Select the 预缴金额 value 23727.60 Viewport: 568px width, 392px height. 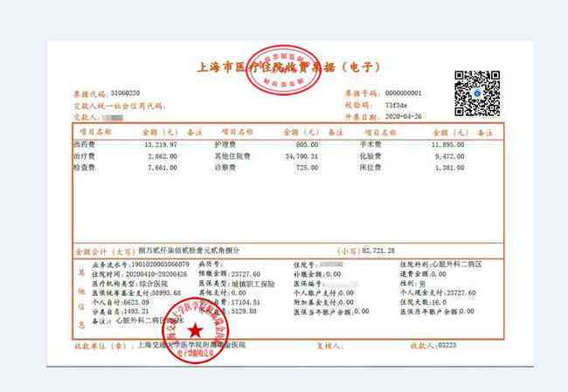click(x=246, y=274)
